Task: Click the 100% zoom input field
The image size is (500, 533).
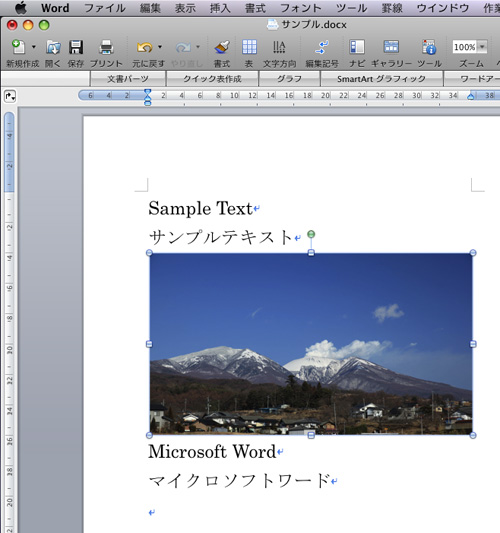Action: (x=465, y=47)
